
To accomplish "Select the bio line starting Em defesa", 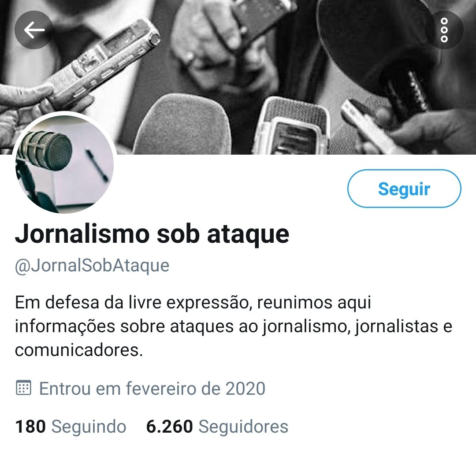I will pos(193,303).
